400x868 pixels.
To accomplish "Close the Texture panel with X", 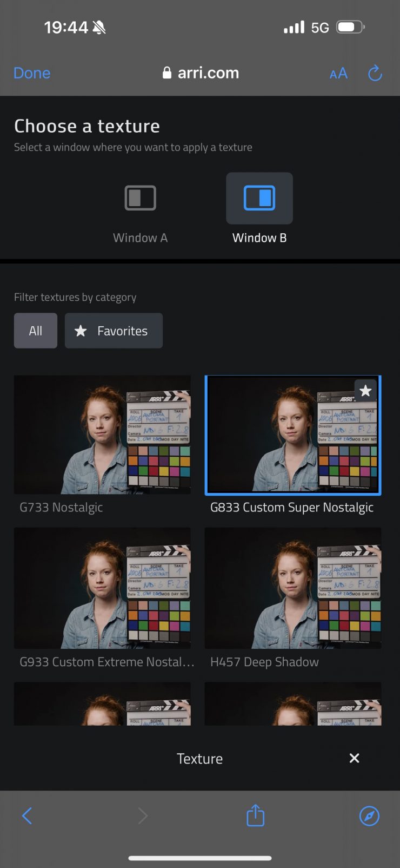I will pyautogui.click(x=354, y=758).
